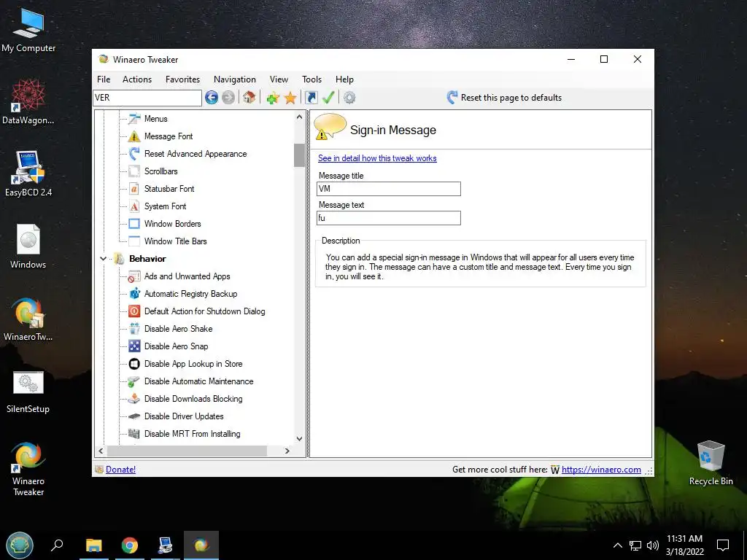Click the Disable Downloads Blocking icon
The width and height of the screenshot is (747, 560).
(134, 399)
